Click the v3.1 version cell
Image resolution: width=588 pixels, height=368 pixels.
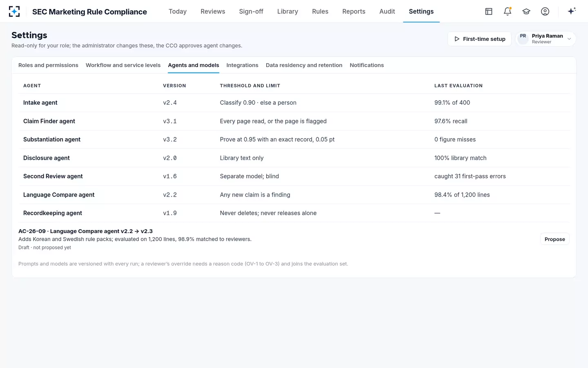pyautogui.click(x=170, y=121)
